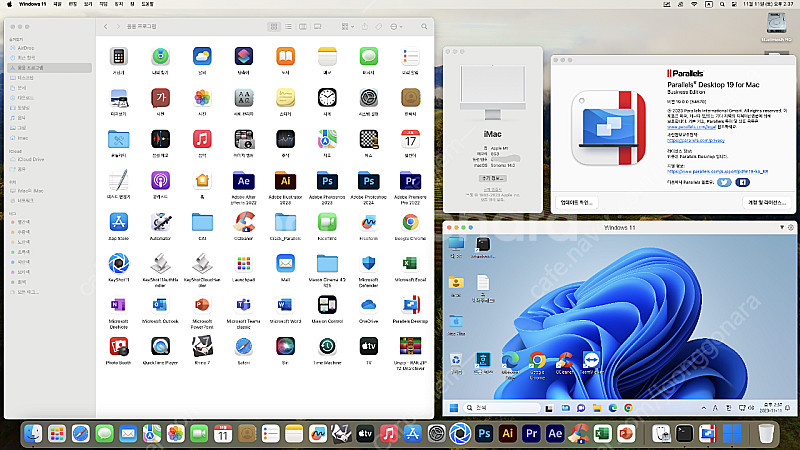Screen dimensions: 800x450
Task: Open Microsoft Outlook in the Applications folder
Action: [x=160, y=305]
